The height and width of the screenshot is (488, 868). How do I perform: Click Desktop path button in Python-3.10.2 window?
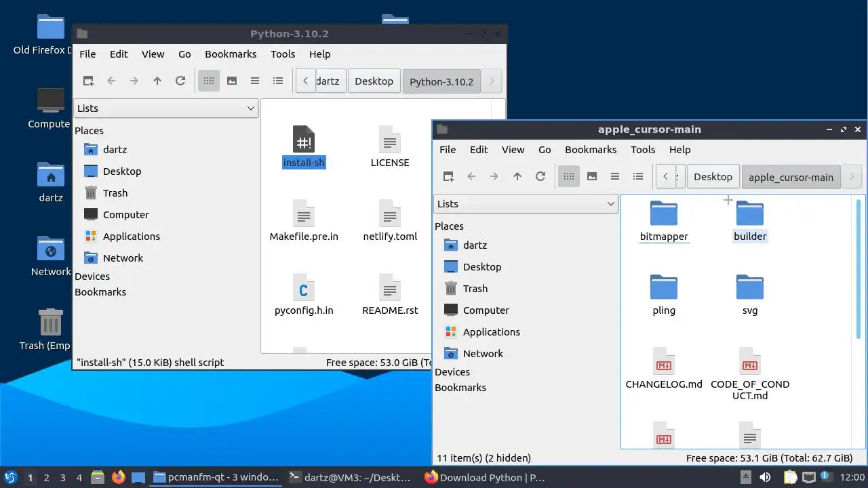pos(374,81)
